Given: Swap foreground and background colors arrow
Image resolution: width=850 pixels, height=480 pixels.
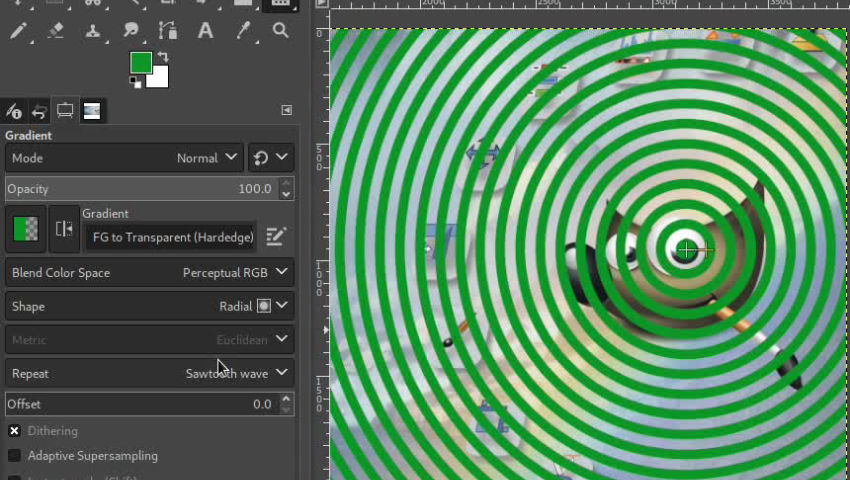Looking at the screenshot, I should coord(163,56).
